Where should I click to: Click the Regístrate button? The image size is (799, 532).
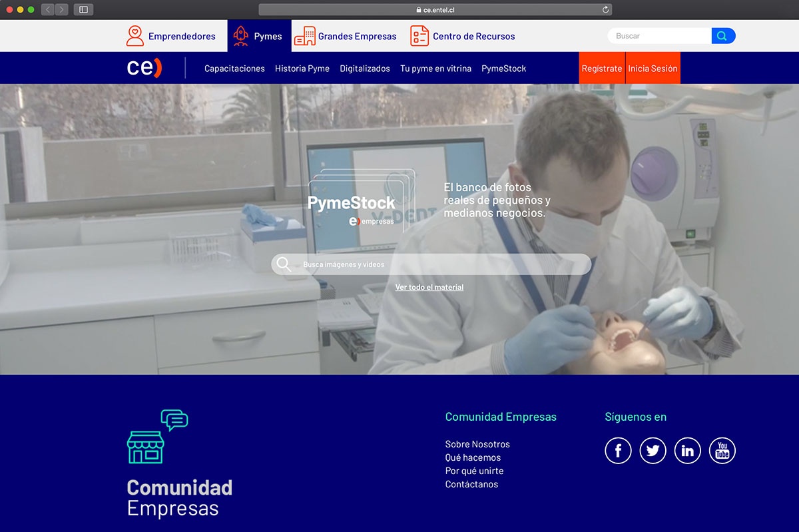(x=602, y=68)
